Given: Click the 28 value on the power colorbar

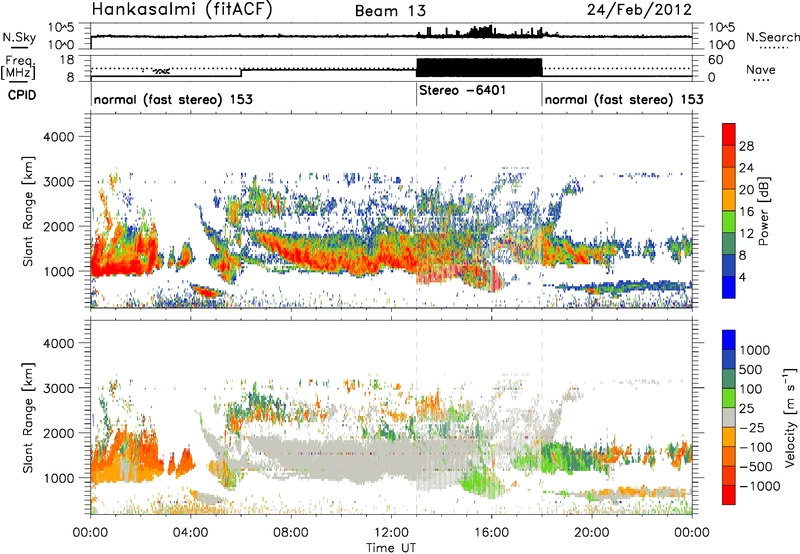Looking at the screenshot, I should 746,146.
